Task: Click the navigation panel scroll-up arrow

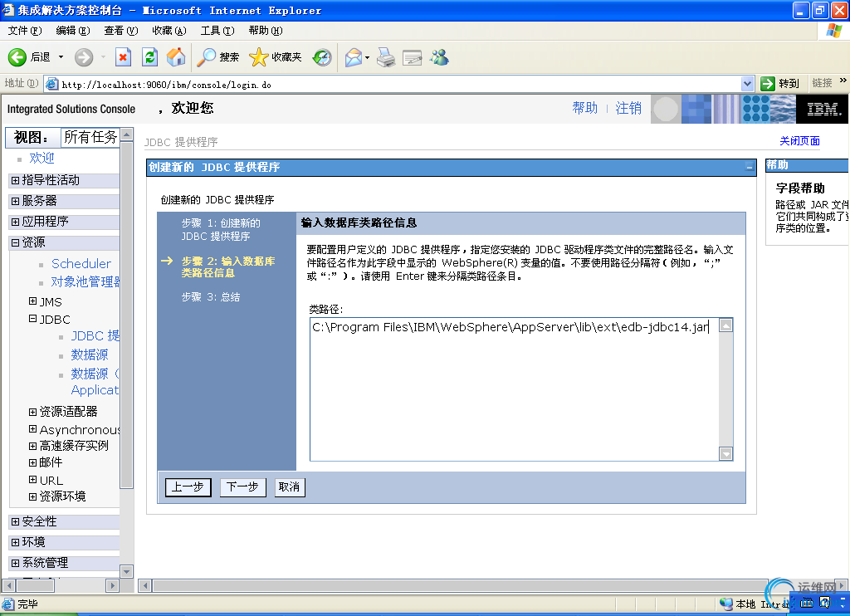Action: (126, 134)
